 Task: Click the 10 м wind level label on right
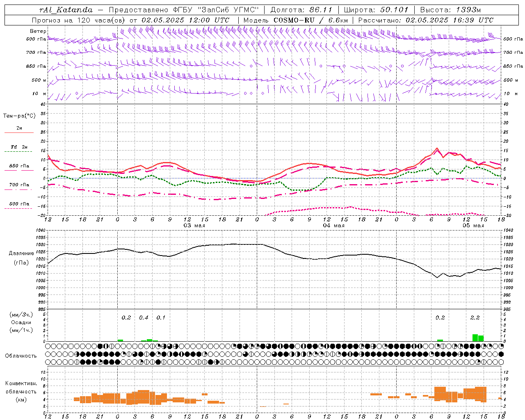click(511, 94)
